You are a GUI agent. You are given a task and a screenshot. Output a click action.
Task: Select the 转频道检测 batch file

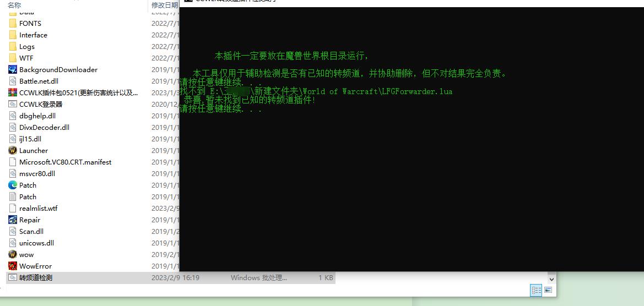click(x=171, y=278)
